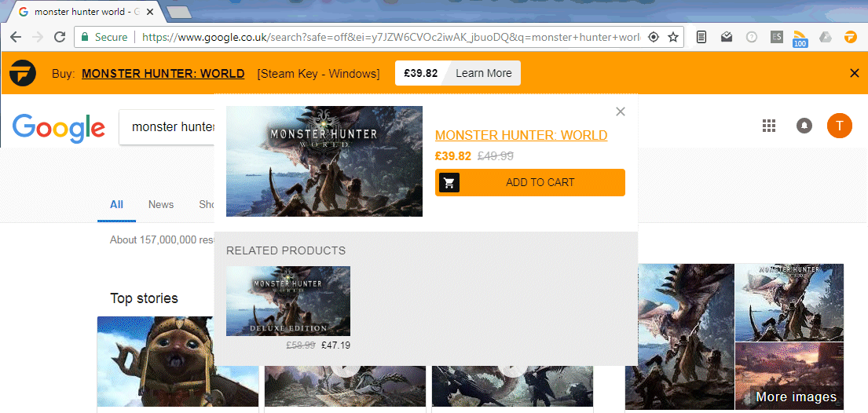
Task: Open the Deluxe Edition related product thumbnail
Action: (x=288, y=302)
